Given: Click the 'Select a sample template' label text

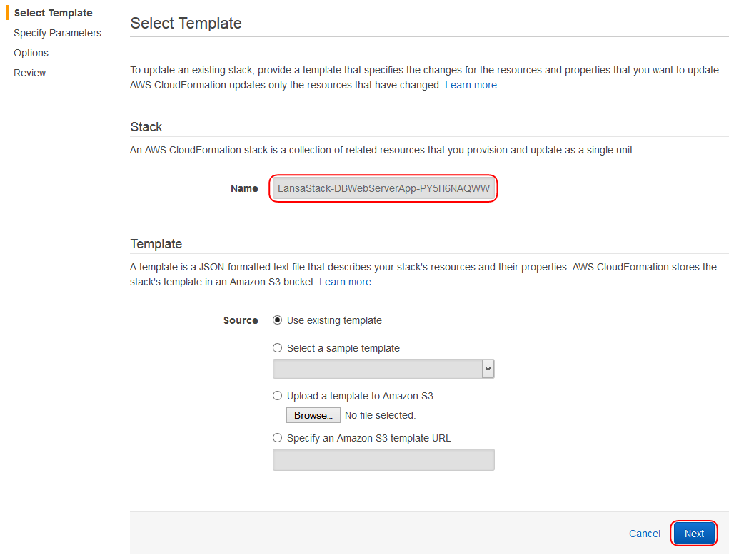Looking at the screenshot, I should (x=343, y=348).
